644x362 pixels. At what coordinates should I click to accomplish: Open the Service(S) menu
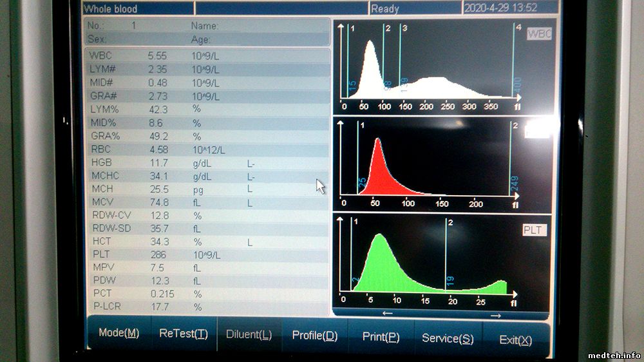pos(448,338)
